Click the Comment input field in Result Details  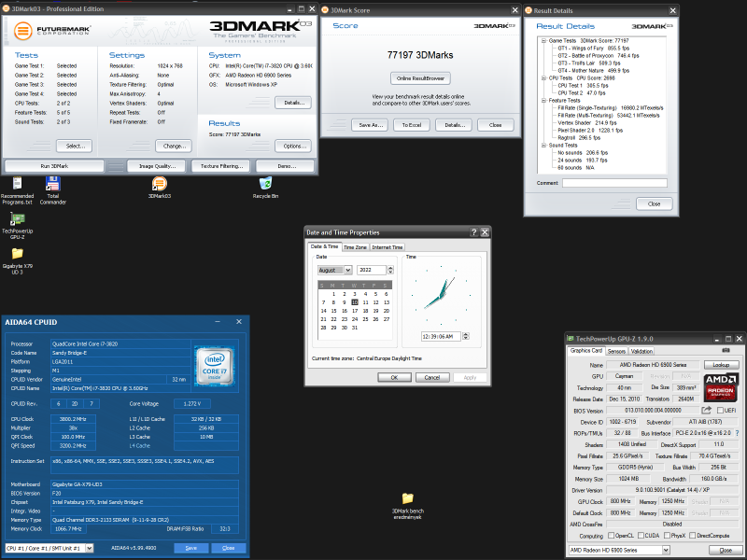614,183
